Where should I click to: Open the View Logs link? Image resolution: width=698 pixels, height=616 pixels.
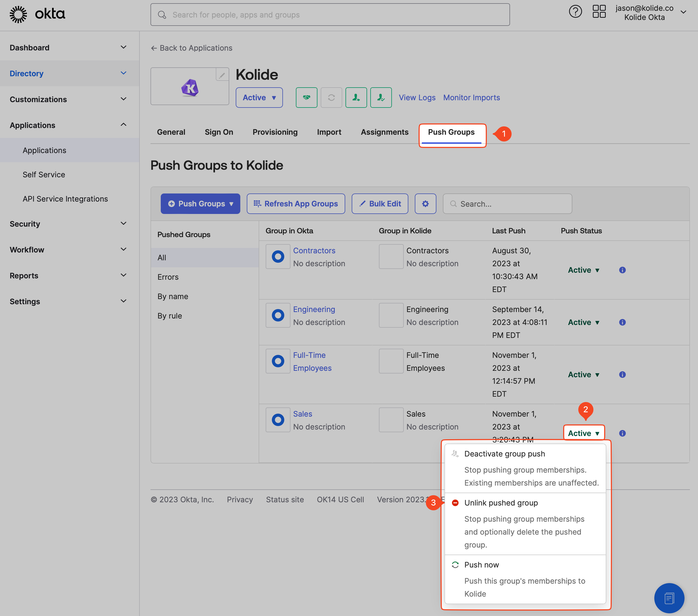click(x=417, y=98)
